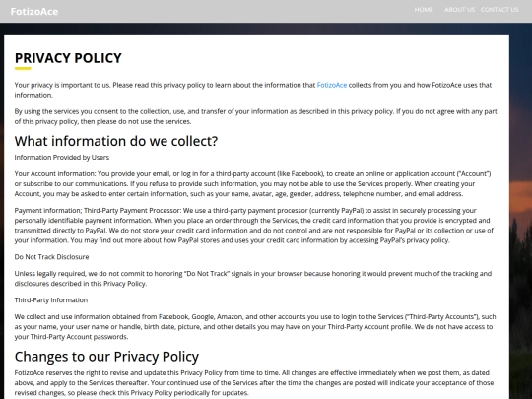The height and width of the screenshot is (399, 532).
Task: Click the paragraph starting 'By using the services'
Action: click(x=255, y=116)
